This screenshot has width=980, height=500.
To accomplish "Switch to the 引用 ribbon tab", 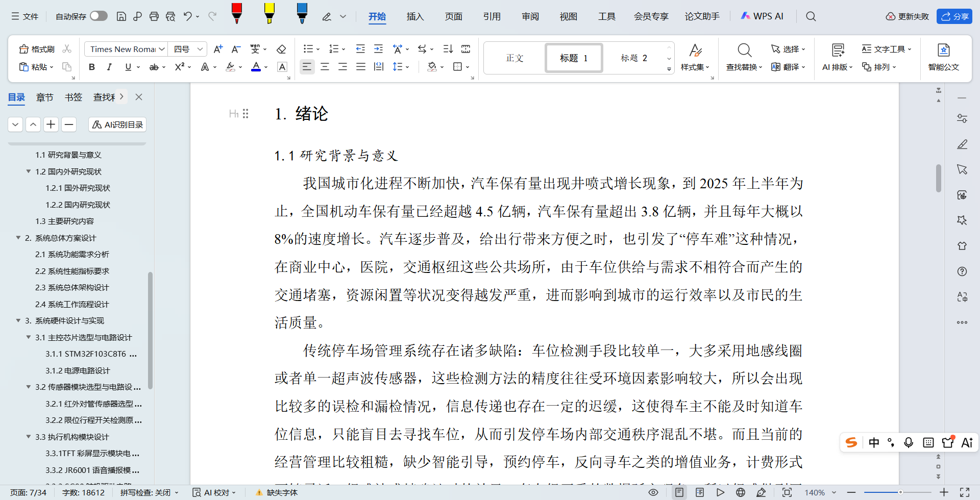I will pyautogui.click(x=492, y=16).
